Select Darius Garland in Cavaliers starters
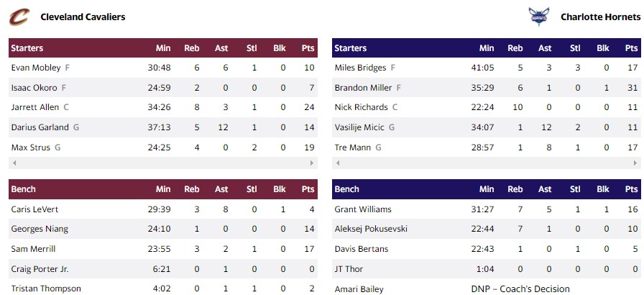Image resolution: width=644 pixels, height=295 pixels. (x=40, y=127)
